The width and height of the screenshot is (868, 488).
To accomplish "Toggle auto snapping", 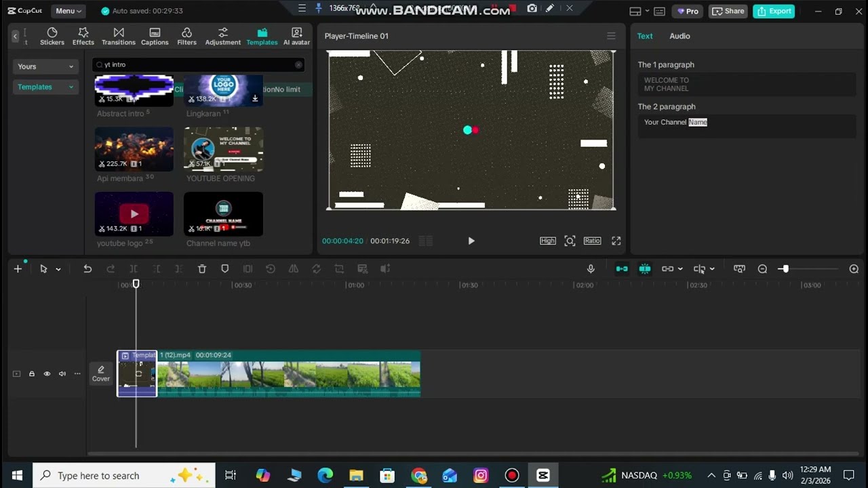I will pos(645,269).
